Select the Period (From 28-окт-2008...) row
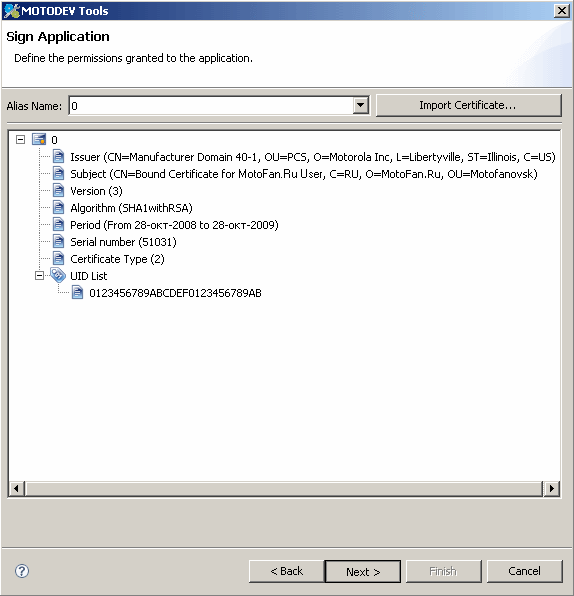Viewport: 574px width, 596px height. (x=174, y=225)
